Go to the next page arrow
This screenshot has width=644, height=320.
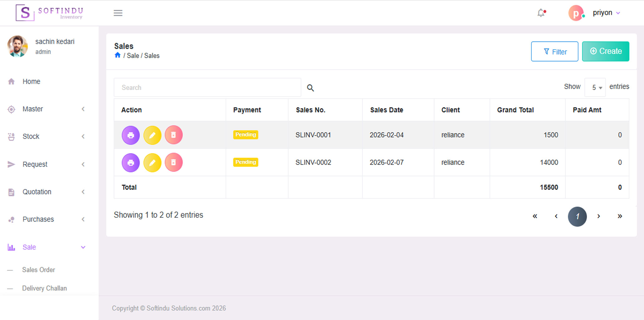pyautogui.click(x=598, y=216)
